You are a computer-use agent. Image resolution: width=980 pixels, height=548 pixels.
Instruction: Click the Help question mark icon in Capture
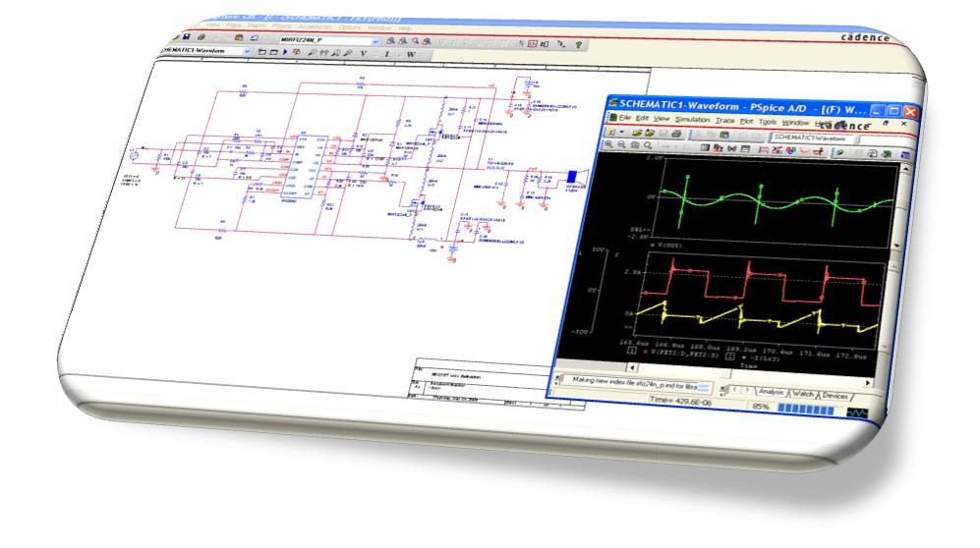tap(578, 44)
